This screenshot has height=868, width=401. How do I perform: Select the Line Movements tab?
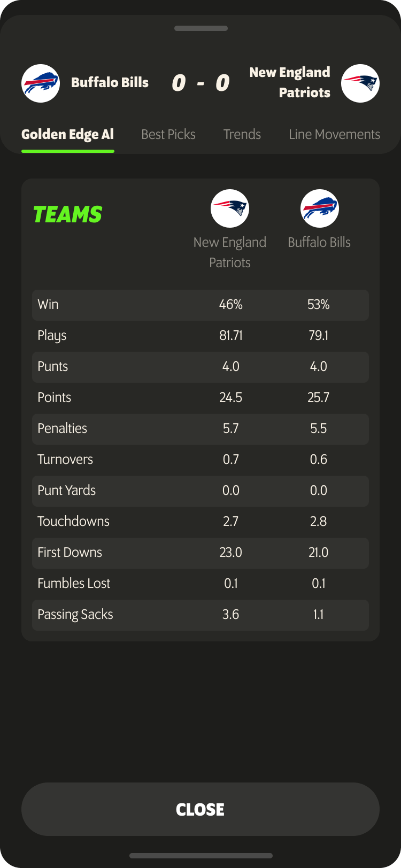click(x=334, y=135)
